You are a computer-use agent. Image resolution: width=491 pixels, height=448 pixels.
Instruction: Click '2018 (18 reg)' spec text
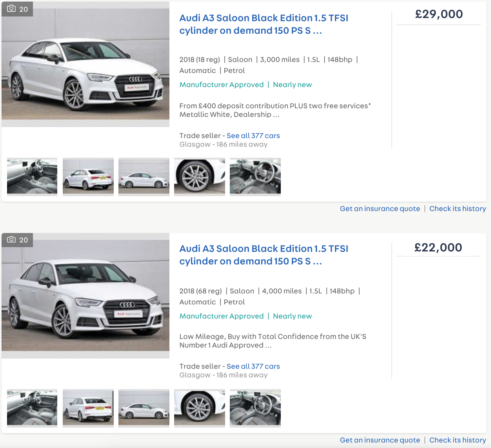point(200,60)
